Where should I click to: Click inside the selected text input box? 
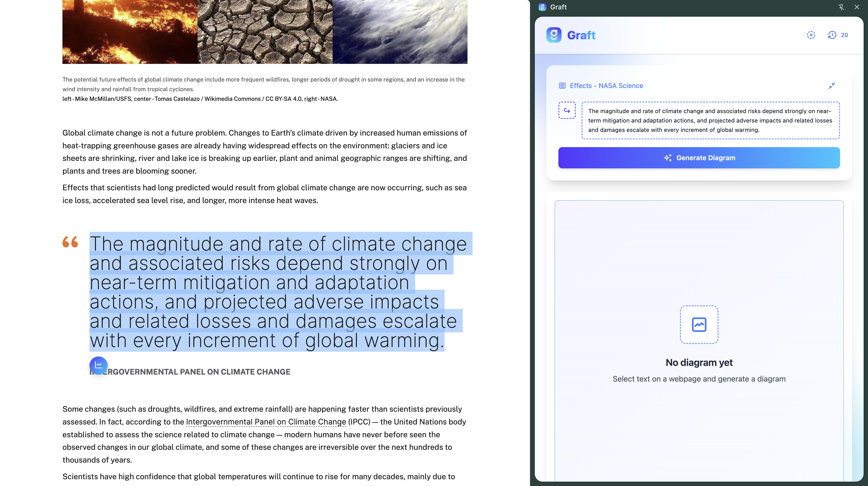[710, 120]
